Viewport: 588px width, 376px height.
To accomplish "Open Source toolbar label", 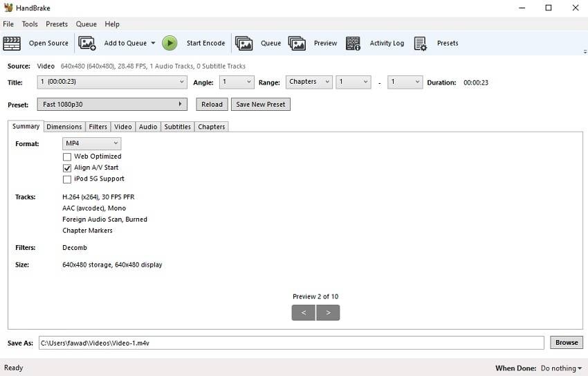I will [48, 43].
